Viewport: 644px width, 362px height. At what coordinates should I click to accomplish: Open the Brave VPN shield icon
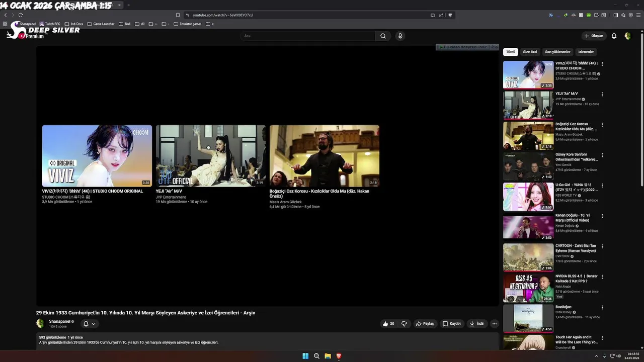coord(631,15)
